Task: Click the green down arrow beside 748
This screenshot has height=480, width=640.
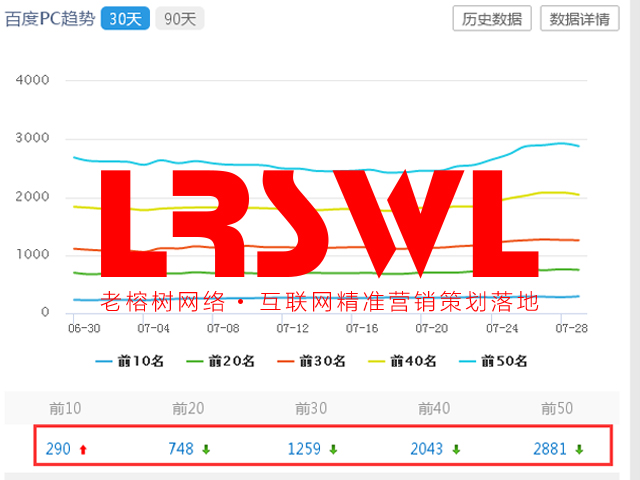Action: [x=206, y=450]
